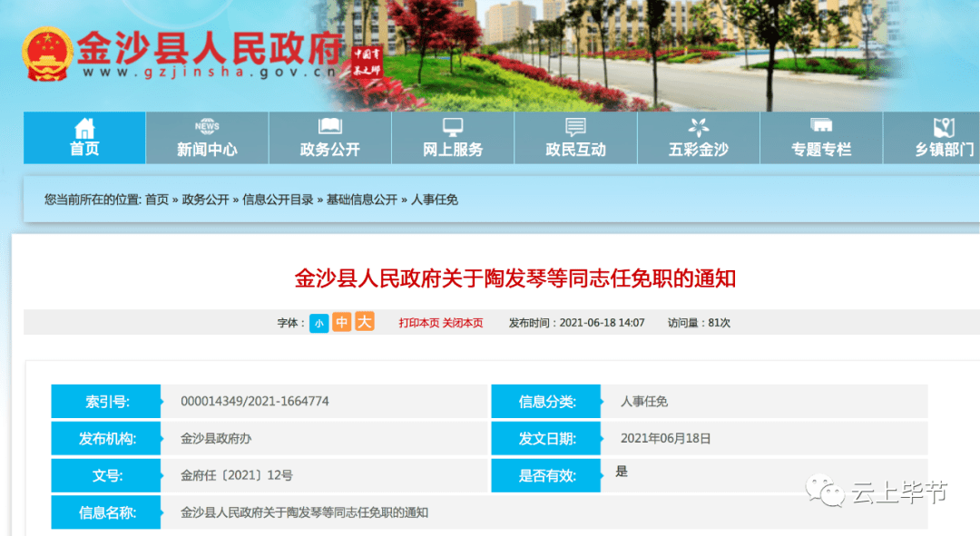
Task: Click the open book icon above 政务公开
Action: [330, 126]
